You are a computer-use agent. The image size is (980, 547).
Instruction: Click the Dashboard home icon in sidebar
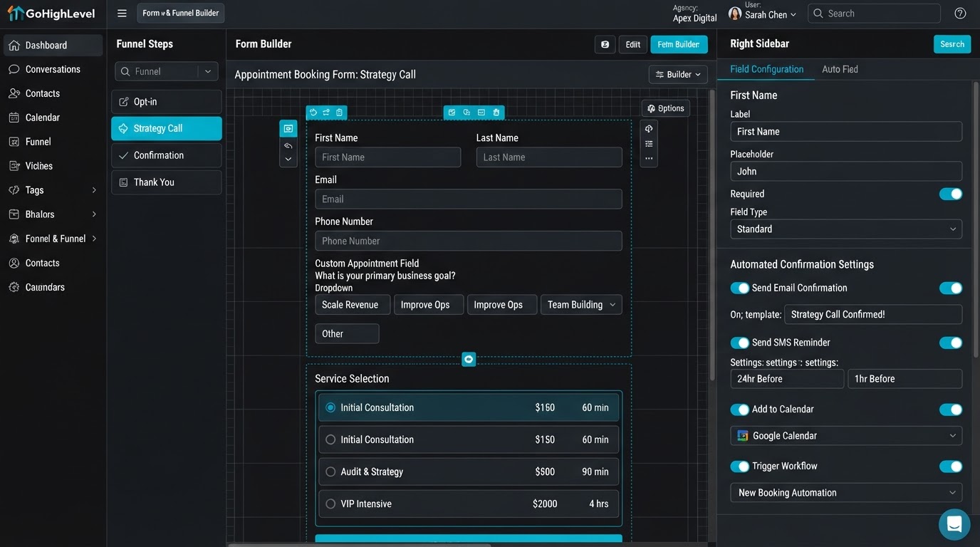coord(14,46)
